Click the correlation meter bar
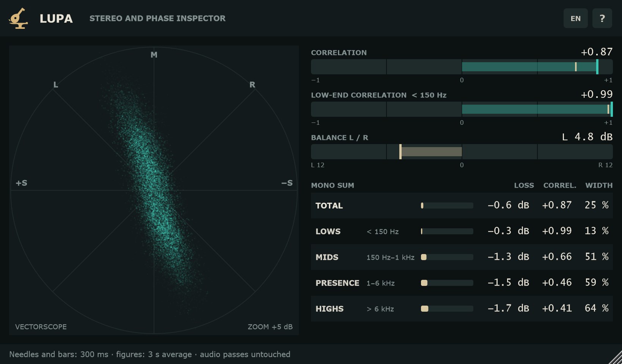622x364 pixels. point(462,67)
